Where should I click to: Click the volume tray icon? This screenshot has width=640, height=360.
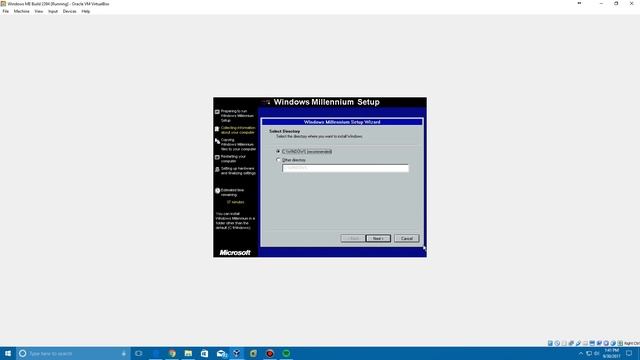pyautogui.click(x=597, y=353)
